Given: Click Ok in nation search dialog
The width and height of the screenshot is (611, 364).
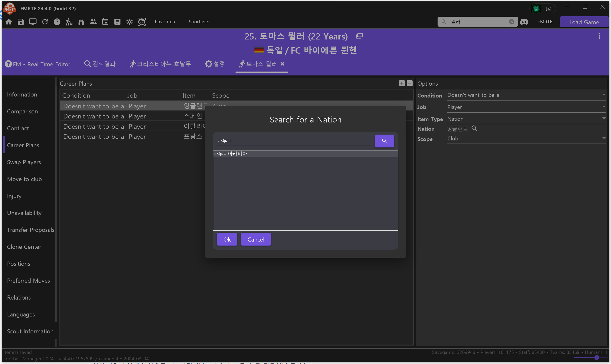Looking at the screenshot, I should (x=227, y=239).
